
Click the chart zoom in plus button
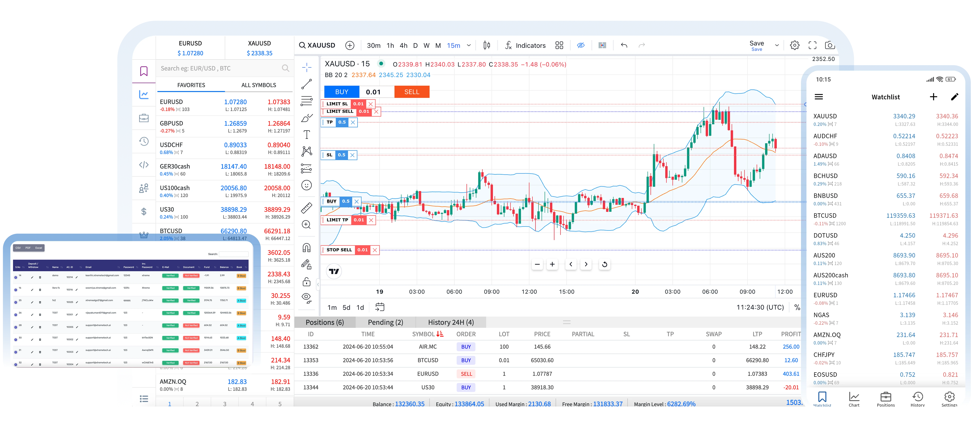[552, 264]
